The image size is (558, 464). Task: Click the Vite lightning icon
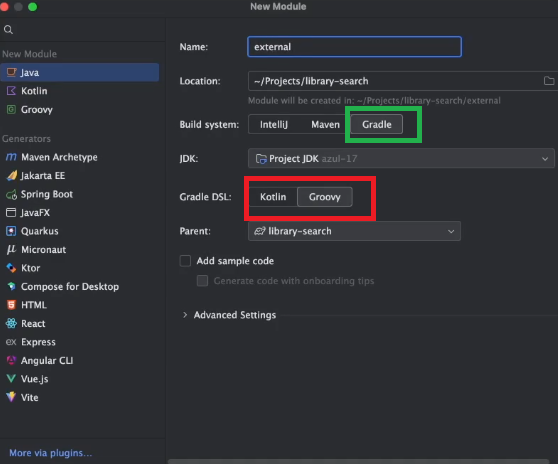(x=11, y=397)
